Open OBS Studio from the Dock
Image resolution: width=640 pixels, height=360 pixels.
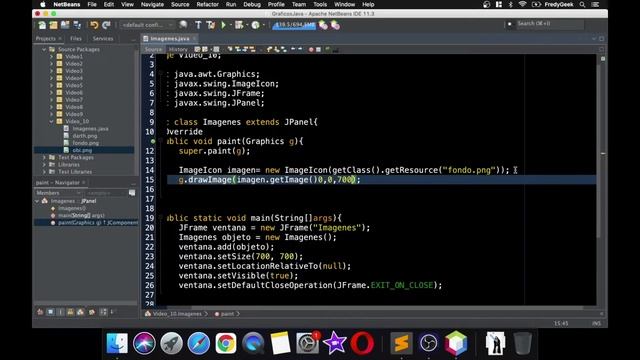pos(428,343)
